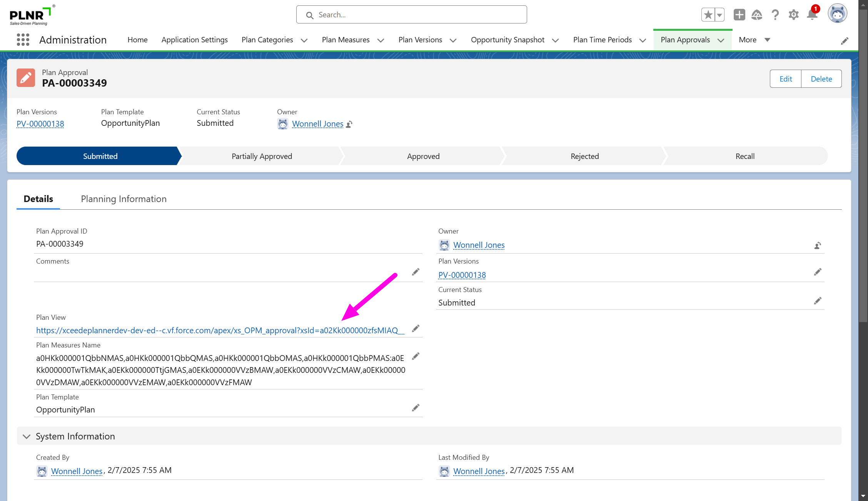Click change owner icon in header
Screen dimensions: 868x501
coord(349,124)
